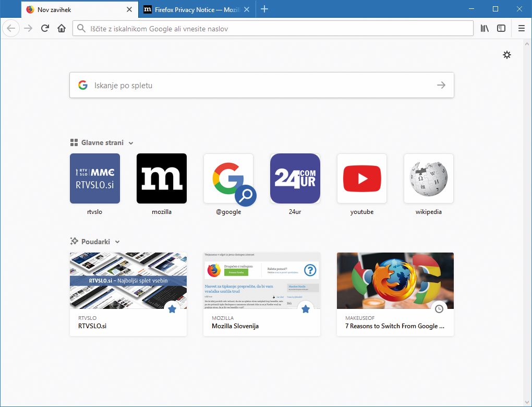Click the youtube label text
Viewport: 532px width, 407px height.
(361, 211)
